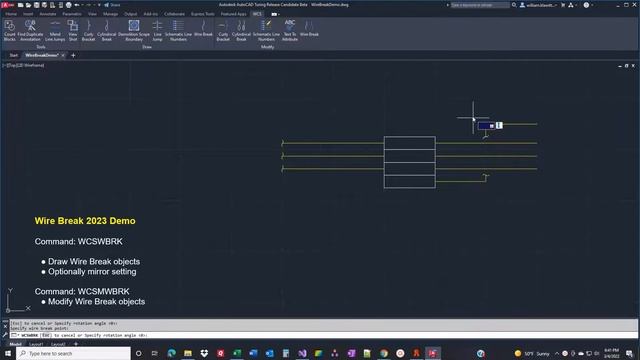Open the Count Blocks tool
The image size is (640, 360).
pyautogui.click(x=9, y=31)
